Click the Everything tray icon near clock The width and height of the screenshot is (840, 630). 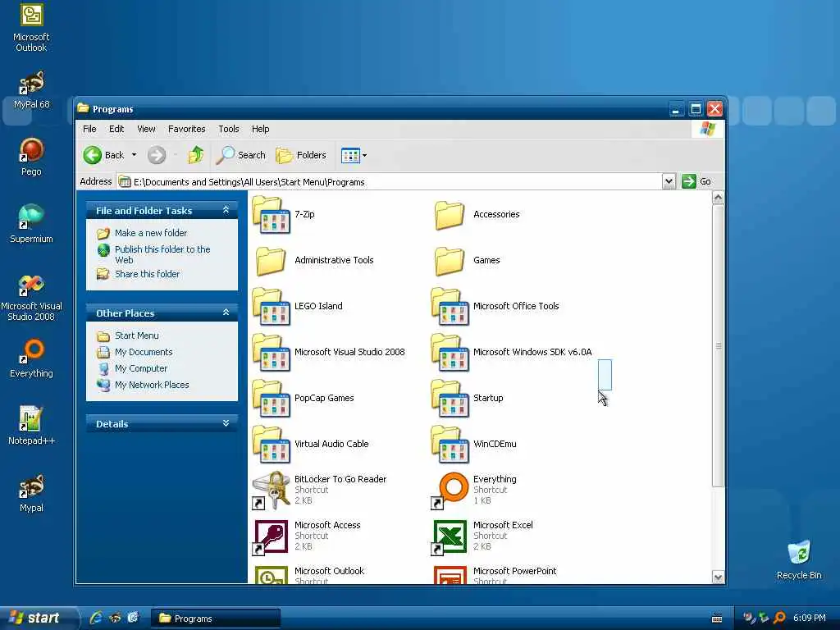pos(780,619)
